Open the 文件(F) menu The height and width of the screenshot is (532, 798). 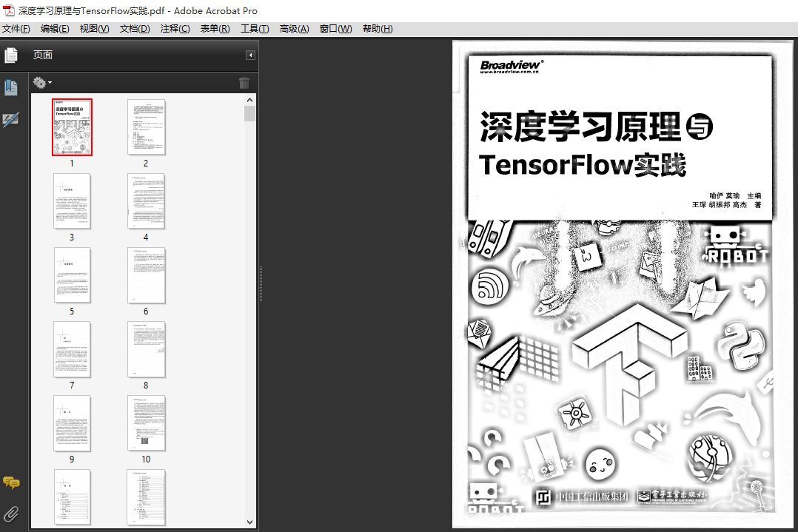pyautogui.click(x=16, y=28)
